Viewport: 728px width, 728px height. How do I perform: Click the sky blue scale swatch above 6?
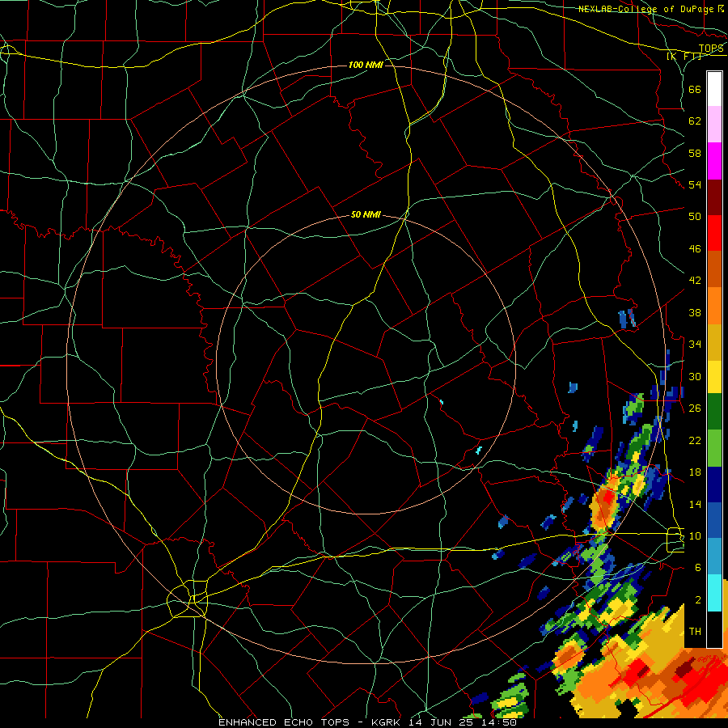pos(714,557)
